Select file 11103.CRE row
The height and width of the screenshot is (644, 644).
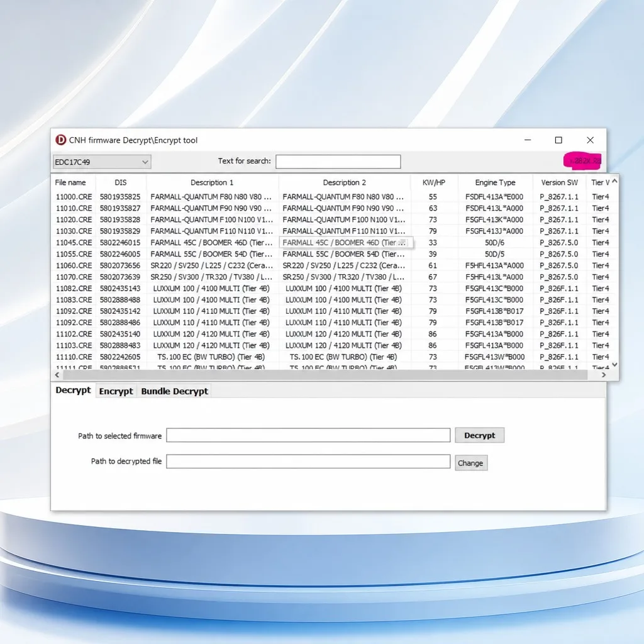point(331,345)
